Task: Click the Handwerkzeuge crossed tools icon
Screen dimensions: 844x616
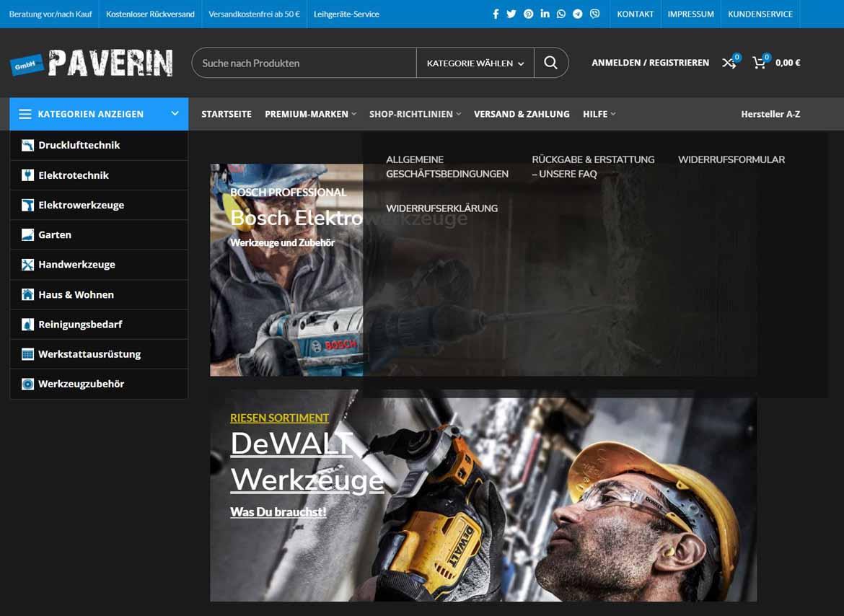Action: click(x=27, y=265)
